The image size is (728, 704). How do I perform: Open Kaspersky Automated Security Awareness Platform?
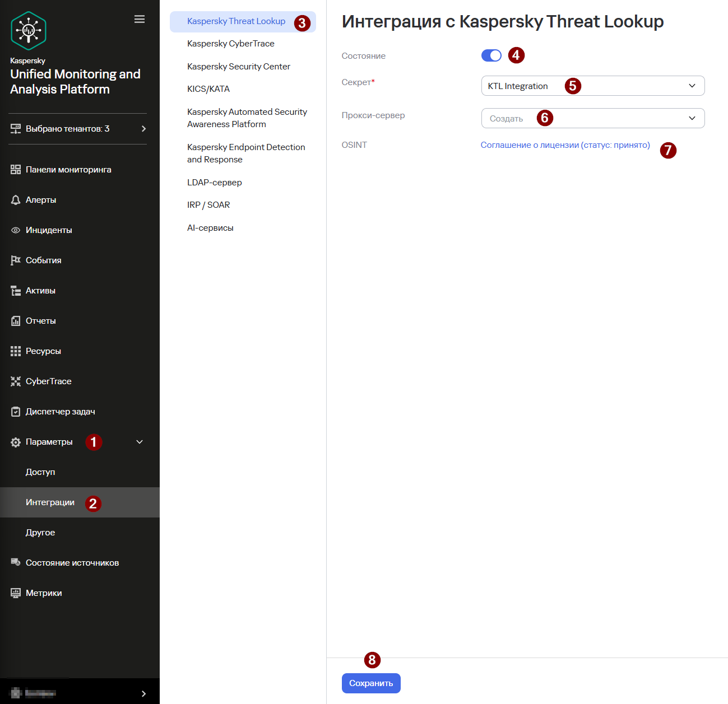pos(247,118)
